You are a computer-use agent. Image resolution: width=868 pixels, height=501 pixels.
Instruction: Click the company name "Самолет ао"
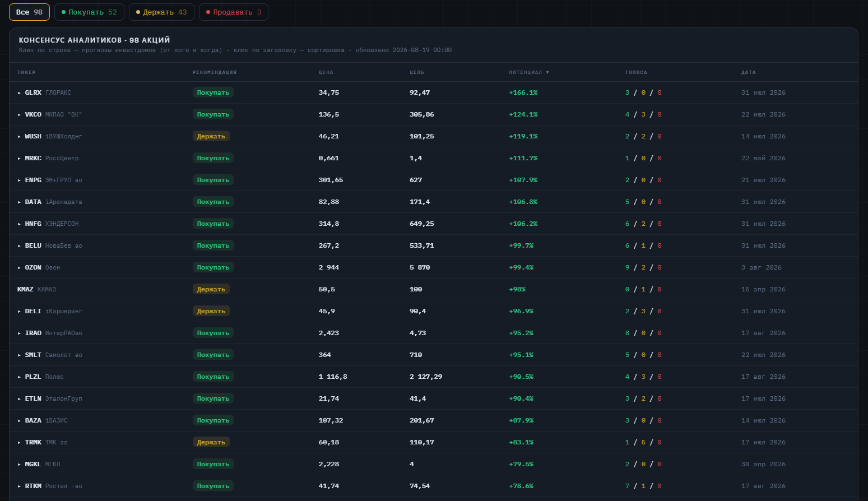(64, 355)
